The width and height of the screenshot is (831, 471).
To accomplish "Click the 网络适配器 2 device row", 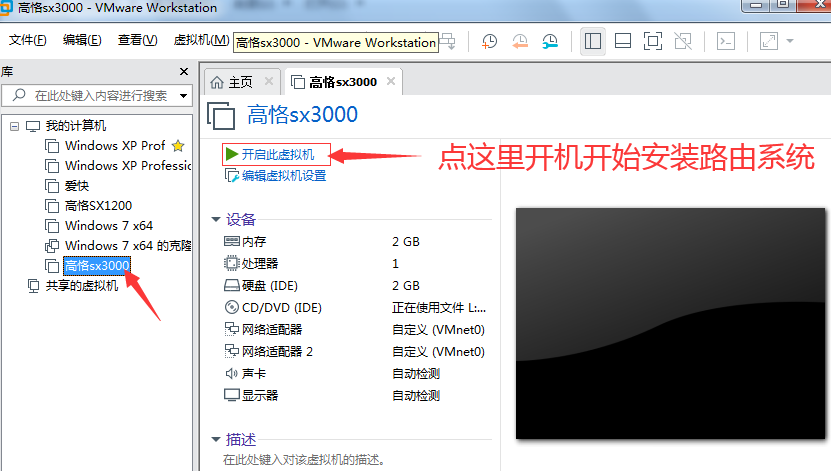I will 354,352.
